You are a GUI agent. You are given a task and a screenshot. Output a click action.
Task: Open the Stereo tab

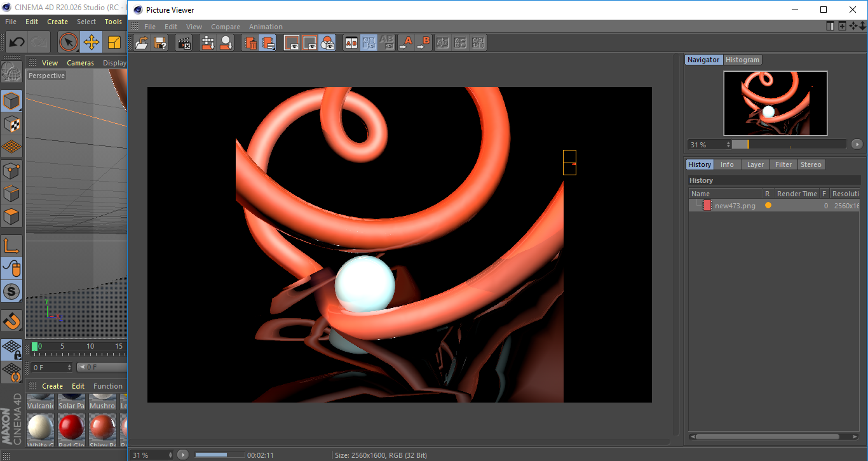811,164
